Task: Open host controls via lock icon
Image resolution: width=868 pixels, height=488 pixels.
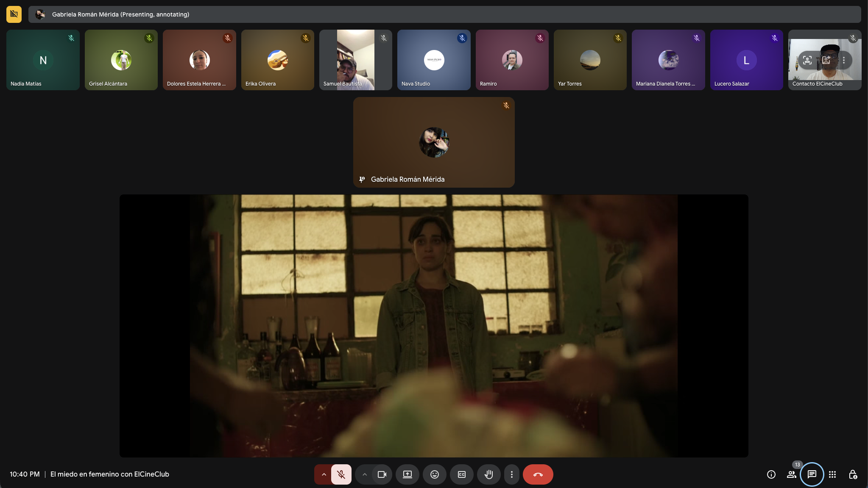Action: coord(853,474)
